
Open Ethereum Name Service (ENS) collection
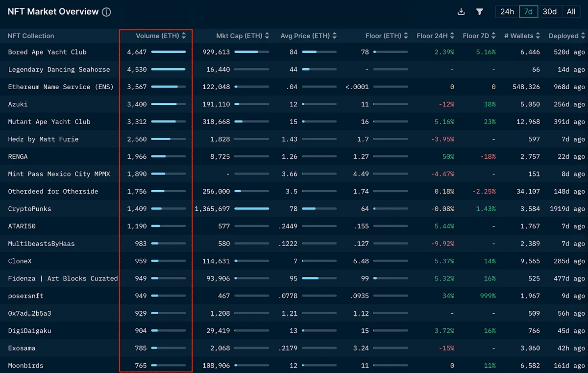tap(61, 87)
